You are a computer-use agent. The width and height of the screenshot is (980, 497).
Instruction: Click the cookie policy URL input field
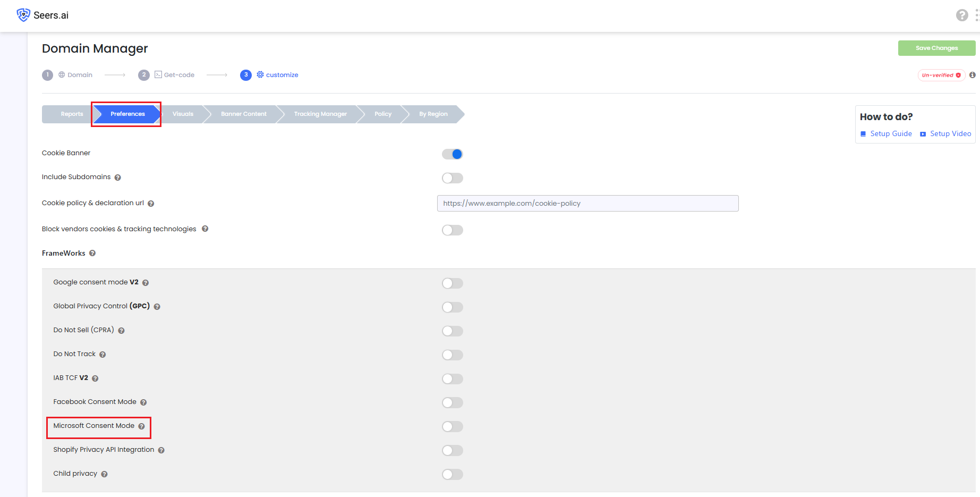click(587, 204)
